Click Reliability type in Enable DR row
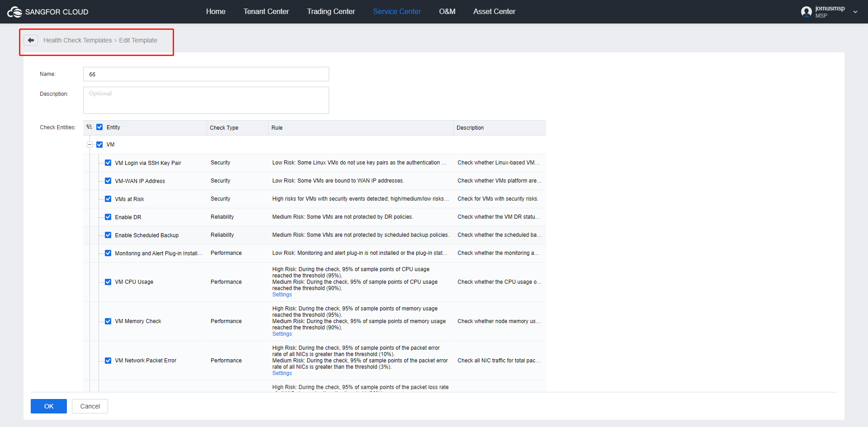868x427 pixels. tap(222, 217)
